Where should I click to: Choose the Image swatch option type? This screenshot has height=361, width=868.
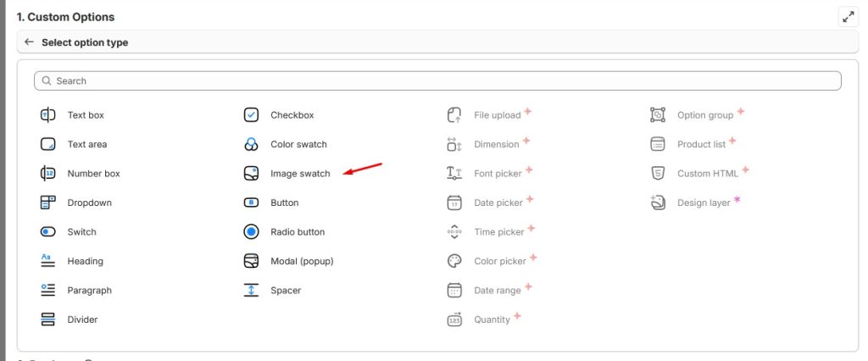click(x=300, y=174)
